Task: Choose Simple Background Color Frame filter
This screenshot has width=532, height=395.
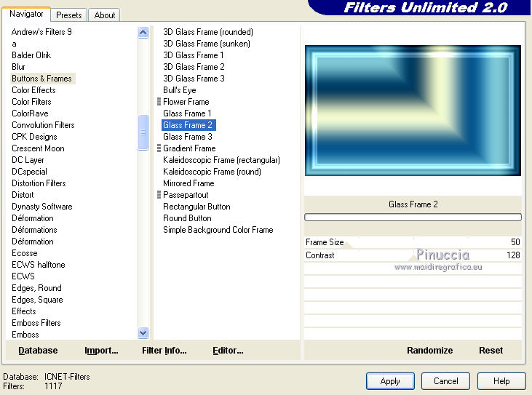Action: coord(218,230)
